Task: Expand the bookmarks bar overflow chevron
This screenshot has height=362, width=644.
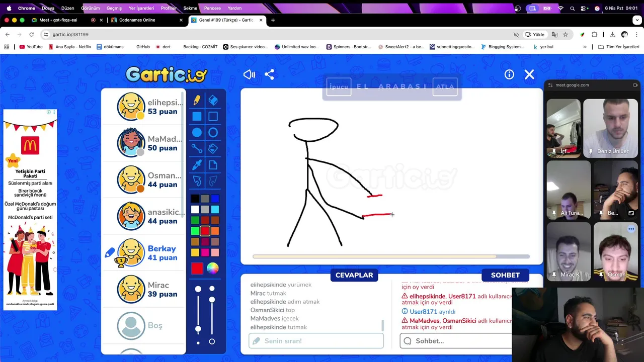Action: (x=585, y=47)
